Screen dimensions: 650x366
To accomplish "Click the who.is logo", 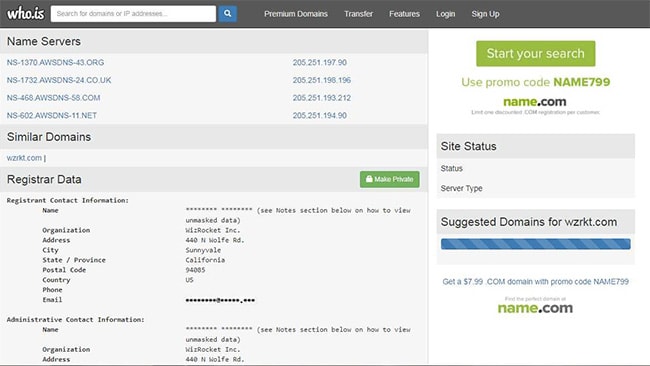I will point(26,13).
